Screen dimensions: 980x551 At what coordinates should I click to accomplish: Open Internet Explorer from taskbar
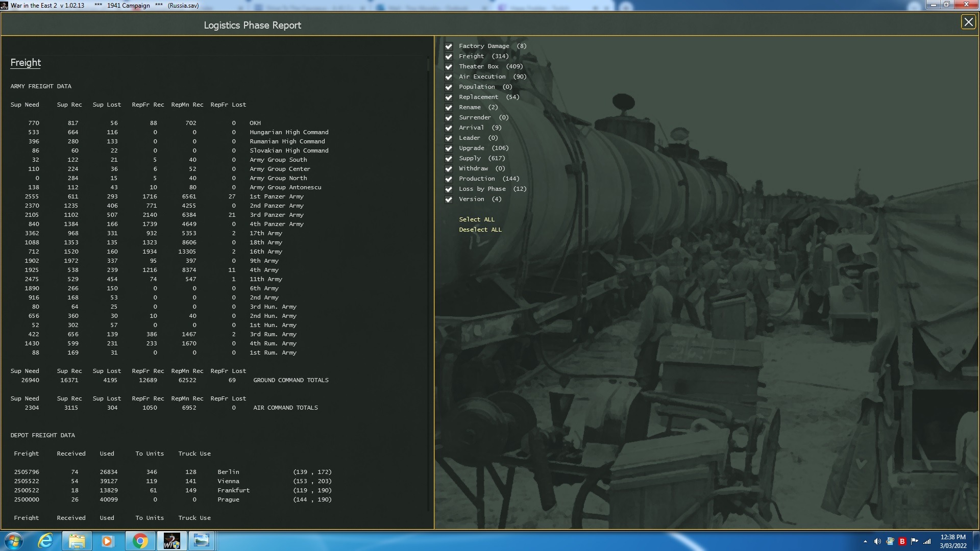(46, 541)
